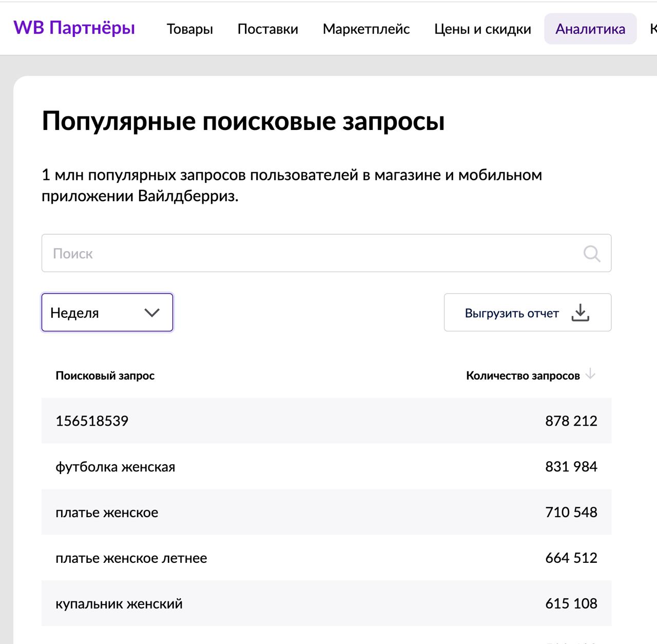Click the Поиск input field
This screenshot has width=657, height=644.
(313, 253)
